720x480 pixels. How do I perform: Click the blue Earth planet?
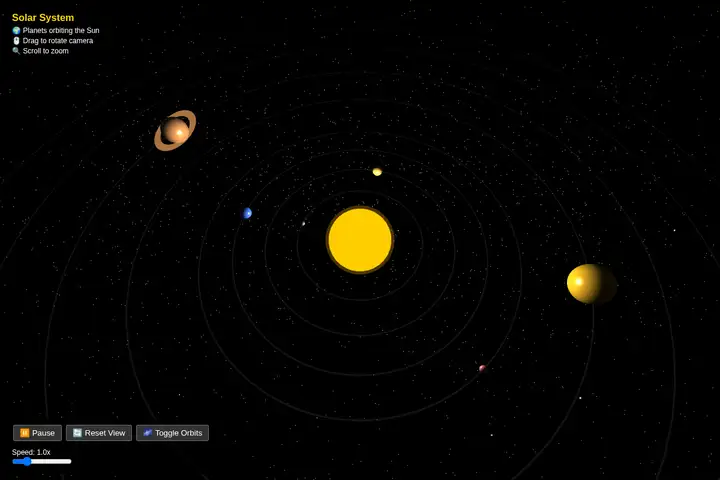(248, 213)
